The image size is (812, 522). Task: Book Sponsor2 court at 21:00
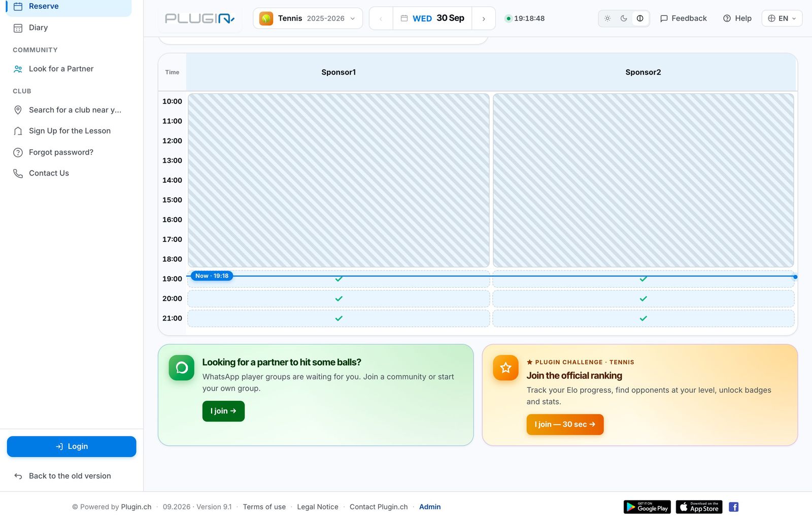(x=643, y=319)
